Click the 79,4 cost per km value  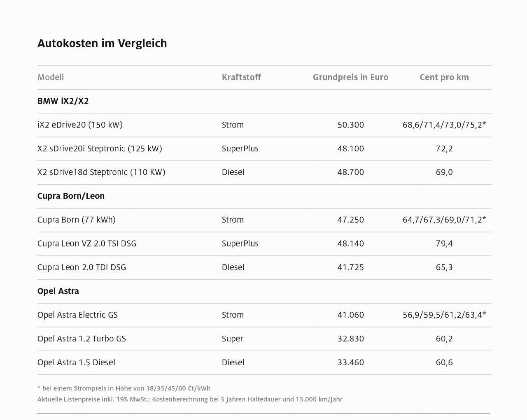[x=444, y=244]
